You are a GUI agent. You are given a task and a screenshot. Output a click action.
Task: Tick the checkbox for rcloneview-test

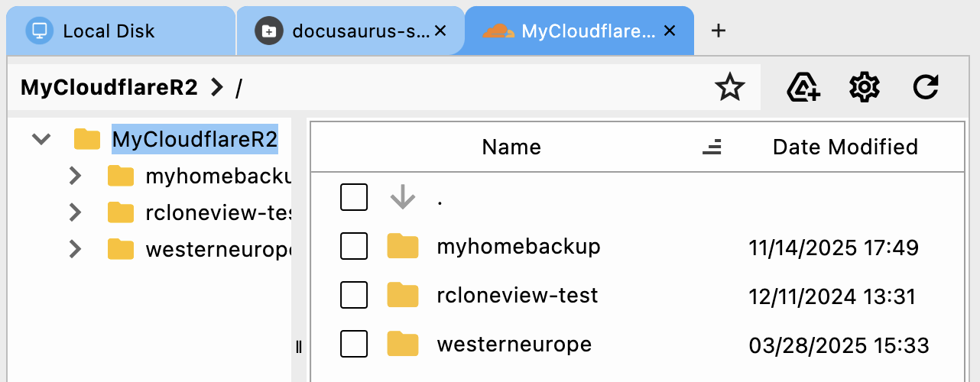[x=354, y=296]
